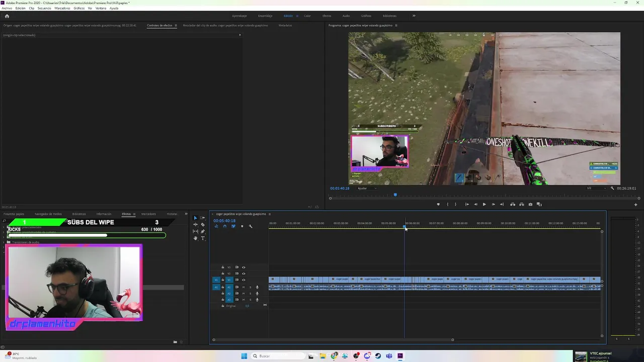Hide video track V1 output with eye
Image resolution: width=644 pixels, height=362 pixels.
point(244,280)
